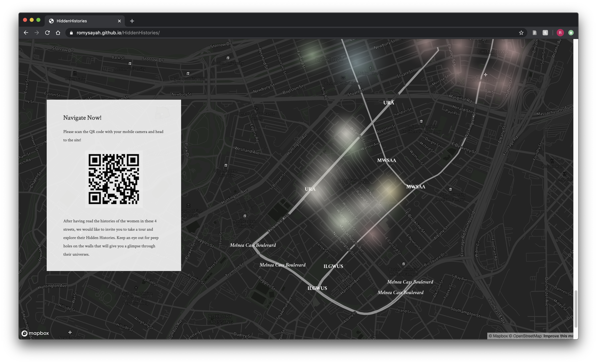This screenshot has width=597, height=364.
Task: Open the profile avatar labeled R
Action: pyautogui.click(x=560, y=33)
